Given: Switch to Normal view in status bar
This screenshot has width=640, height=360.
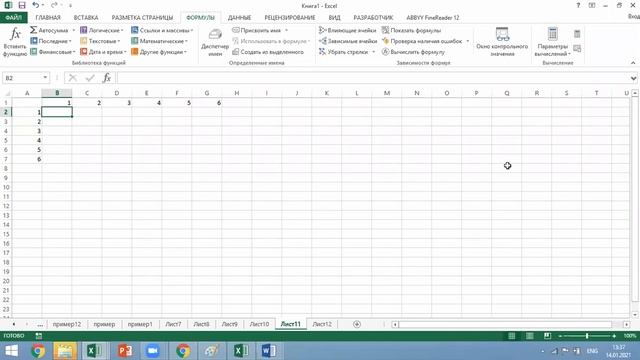Looking at the screenshot, I should [x=511, y=336].
